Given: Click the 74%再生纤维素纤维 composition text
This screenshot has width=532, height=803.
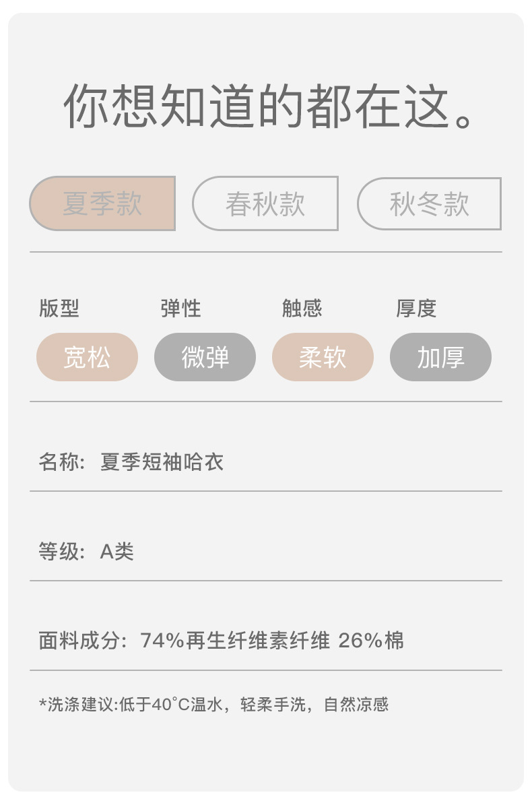Looking at the screenshot, I should pos(235,641).
